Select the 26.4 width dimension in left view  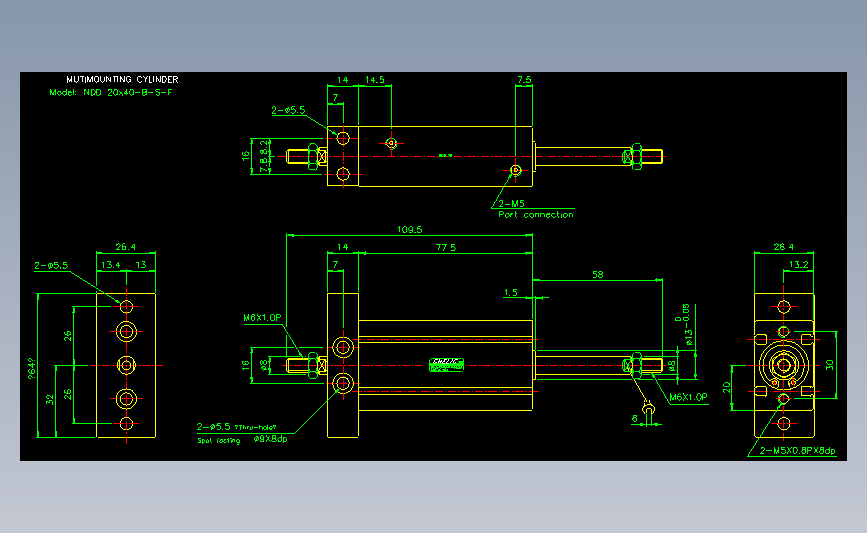126,247
